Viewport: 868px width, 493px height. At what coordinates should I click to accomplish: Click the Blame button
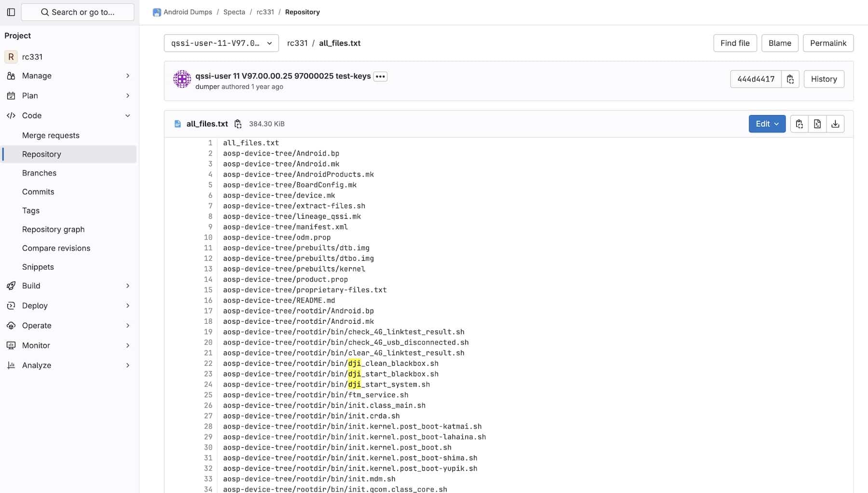[779, 43]
